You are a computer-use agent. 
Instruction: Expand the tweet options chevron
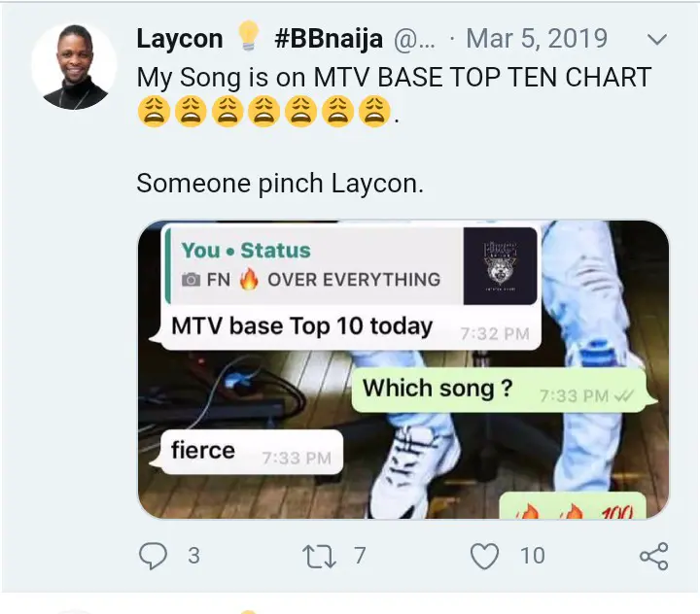click(x=657, y=39)
